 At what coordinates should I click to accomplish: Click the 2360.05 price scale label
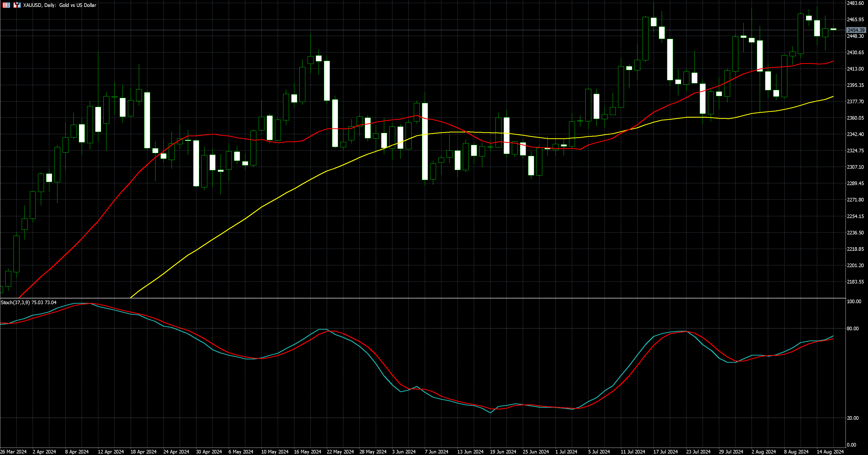[x=855, y=118]
